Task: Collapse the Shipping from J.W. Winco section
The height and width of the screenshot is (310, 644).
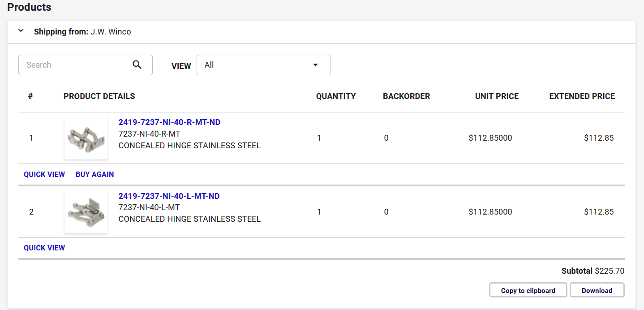Action: [x=21, y=31]
